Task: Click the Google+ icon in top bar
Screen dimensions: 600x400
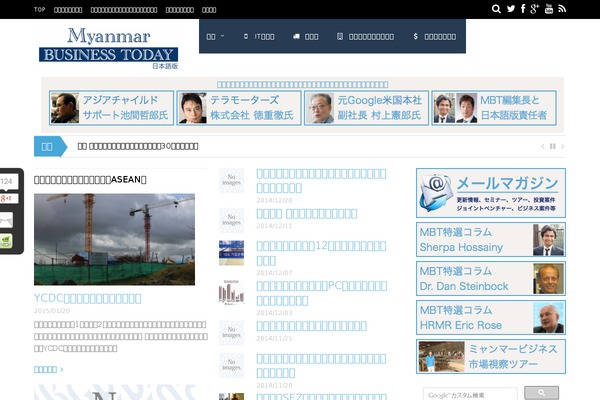Action: click(x=535, y=9)
